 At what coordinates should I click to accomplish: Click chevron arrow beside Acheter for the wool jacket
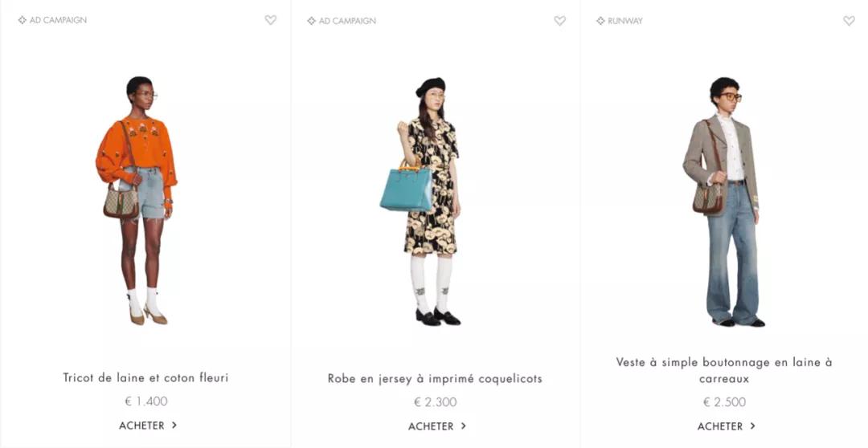tap(752, 426)
